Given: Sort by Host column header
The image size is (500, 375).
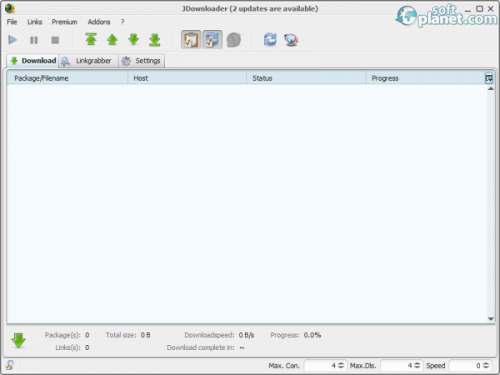Looking at the screenshot, I should (x=187, y=78).
